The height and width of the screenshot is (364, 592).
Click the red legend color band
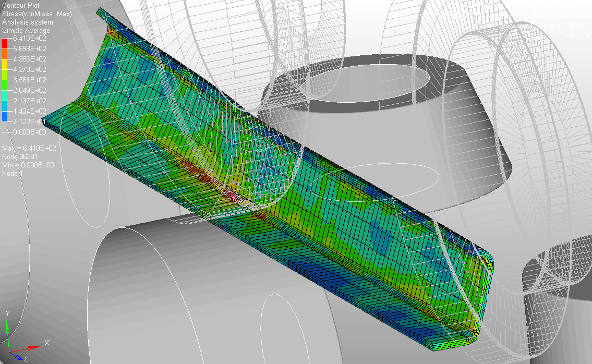[5, 43]
